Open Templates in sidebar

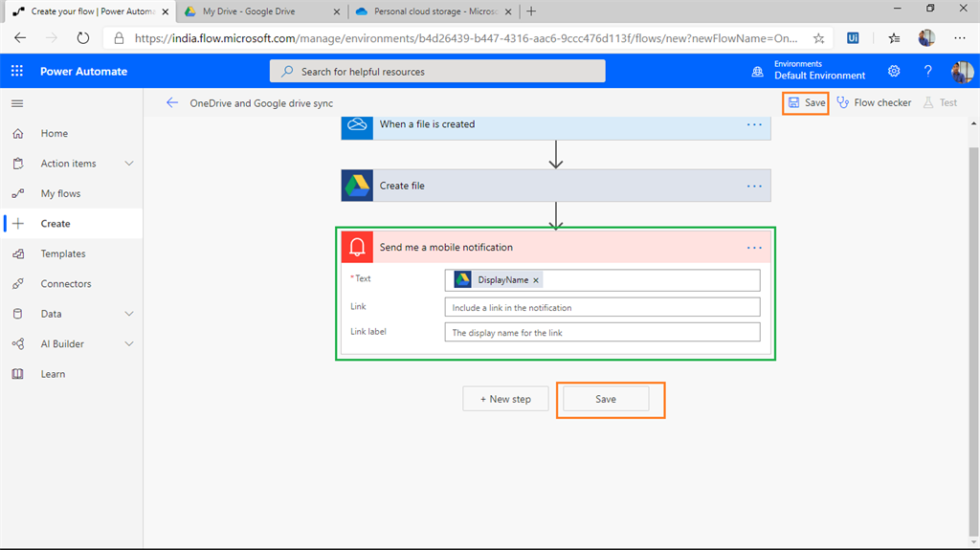click(x=63, y=253)
